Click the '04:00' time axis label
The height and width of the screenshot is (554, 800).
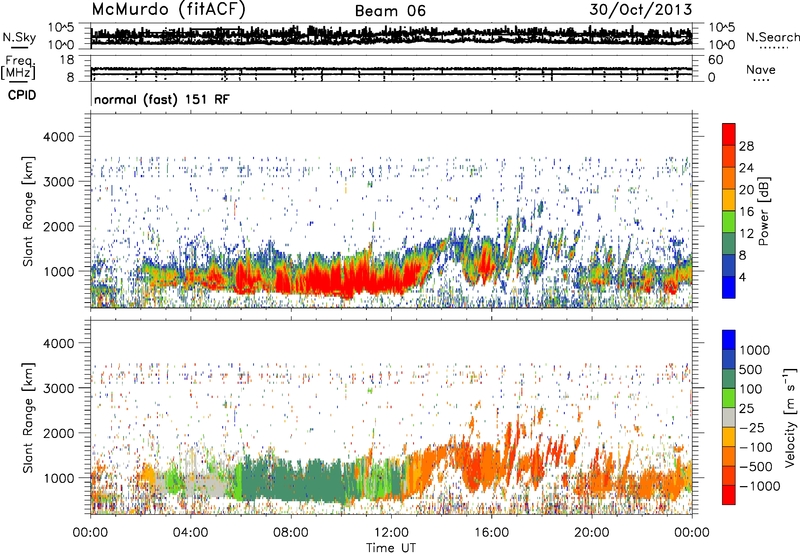[x=190, y=533]
